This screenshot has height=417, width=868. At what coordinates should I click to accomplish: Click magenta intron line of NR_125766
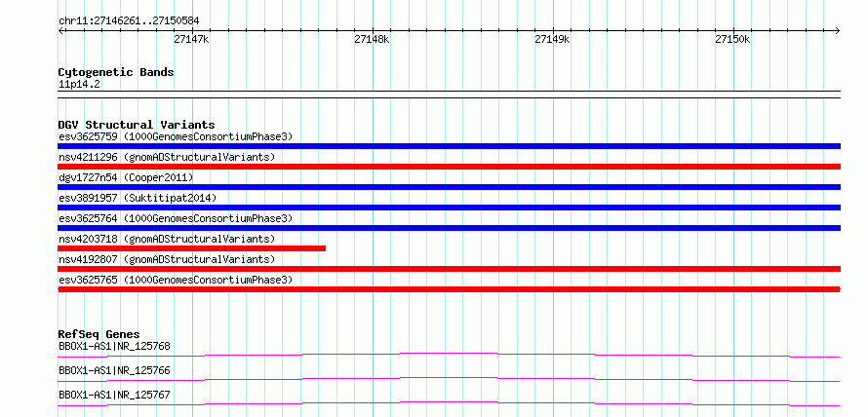click(449, 379)
